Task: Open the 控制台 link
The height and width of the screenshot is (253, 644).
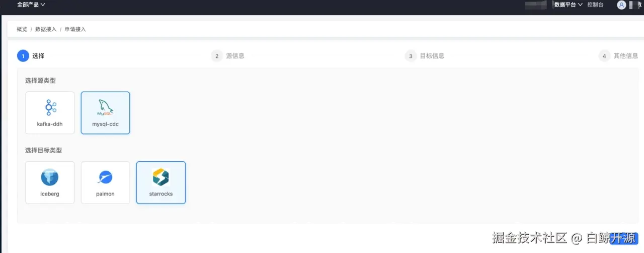Action: pyautogui.click(x=595, y=5)
